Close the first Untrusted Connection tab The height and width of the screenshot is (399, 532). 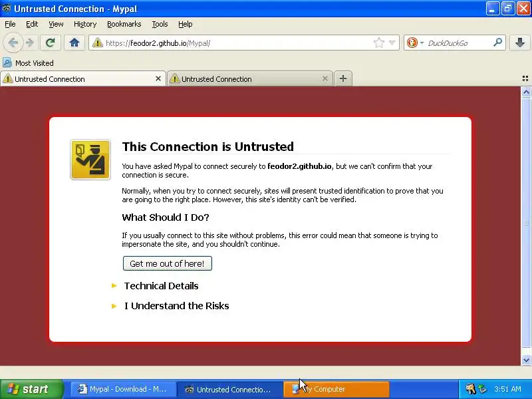[158, 78]
